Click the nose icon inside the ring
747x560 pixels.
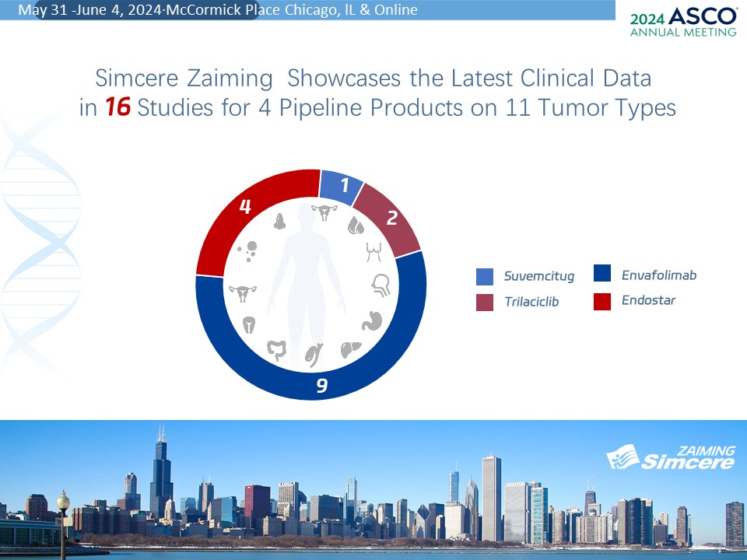tap(279, 221)
